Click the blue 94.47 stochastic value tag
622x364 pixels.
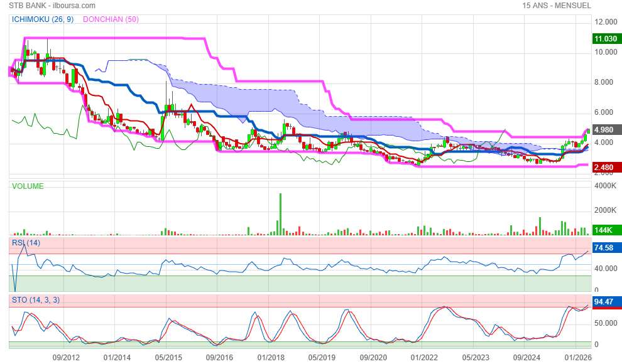(x=606, y=302)
